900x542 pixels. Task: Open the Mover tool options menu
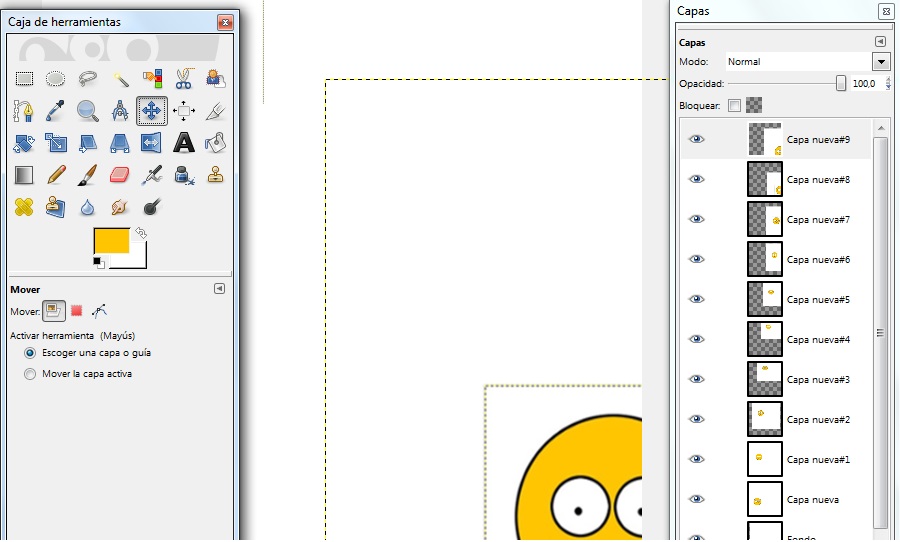(219, 288)
